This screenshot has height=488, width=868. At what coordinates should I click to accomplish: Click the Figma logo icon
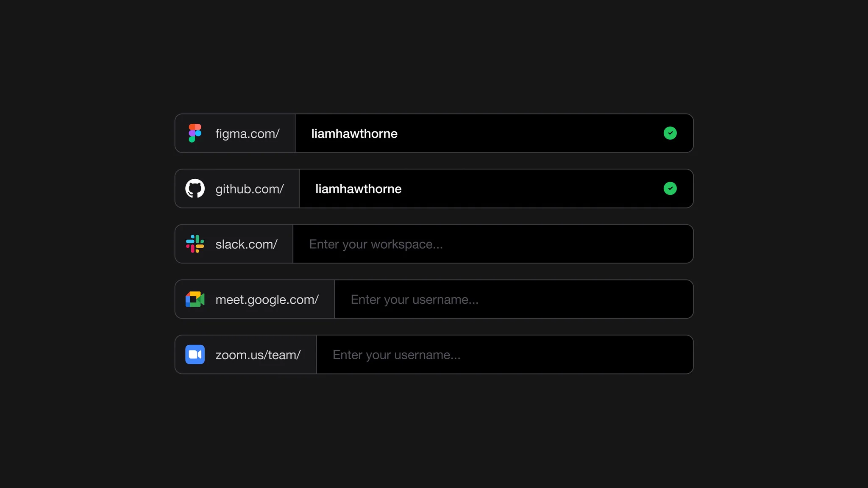195,133
